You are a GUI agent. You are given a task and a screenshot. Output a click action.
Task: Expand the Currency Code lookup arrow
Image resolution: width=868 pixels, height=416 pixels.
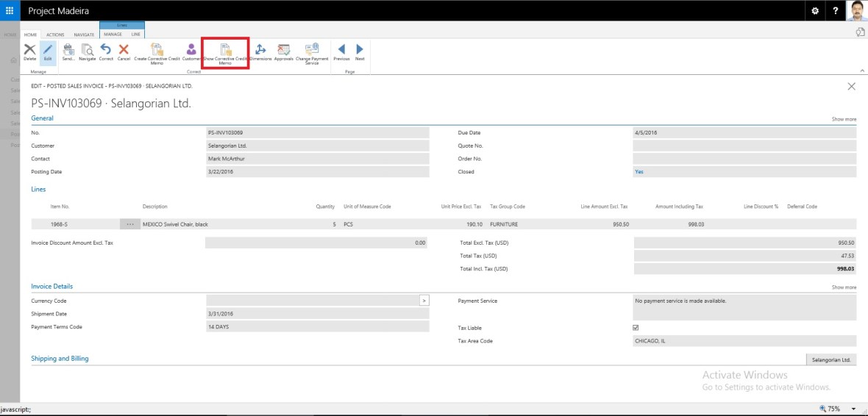click(424, 301)
